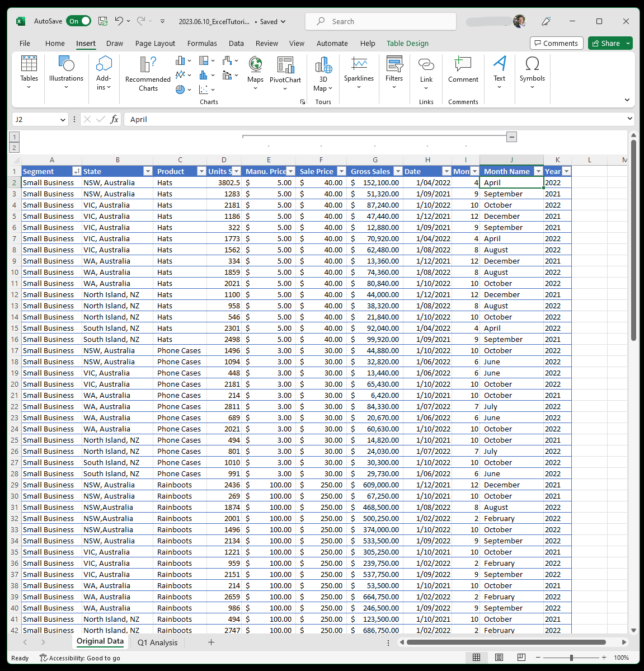This screenshot has height=671, width=644.
Task: Toggle AutoSave switch off
Action: (x=79, y=21)
